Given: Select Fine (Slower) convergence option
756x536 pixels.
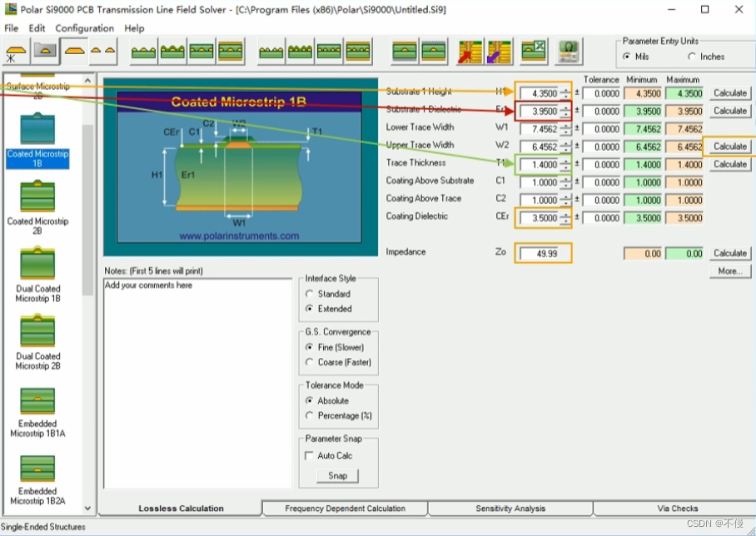Looking at the screenshot, I should click(x=310, y=347).
